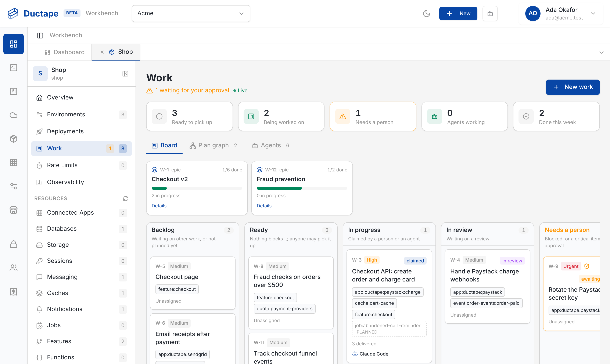Select the Ready to pick up stat card
610x364 pixels.
tap(190, 117)
